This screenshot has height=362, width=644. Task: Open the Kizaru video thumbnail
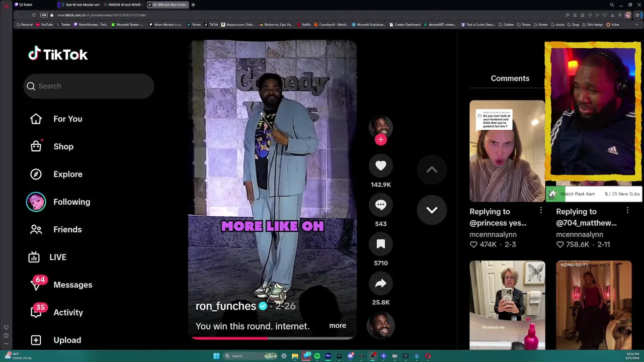click(x=594, y=305)
